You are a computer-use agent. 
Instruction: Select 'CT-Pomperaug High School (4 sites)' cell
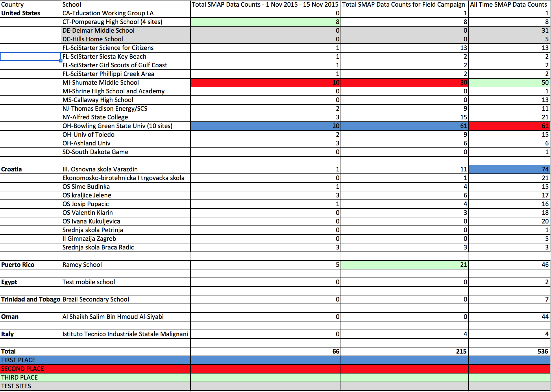126,22
